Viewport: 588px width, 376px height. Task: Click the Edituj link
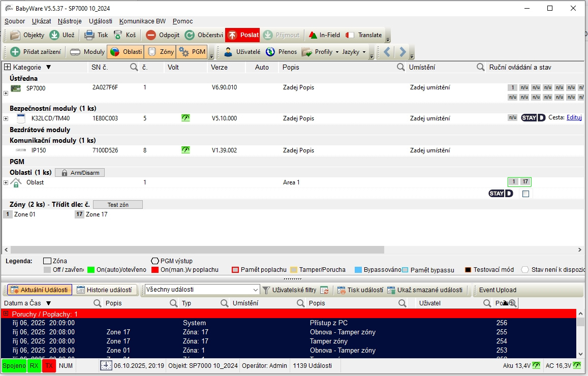tap(574, 118)
